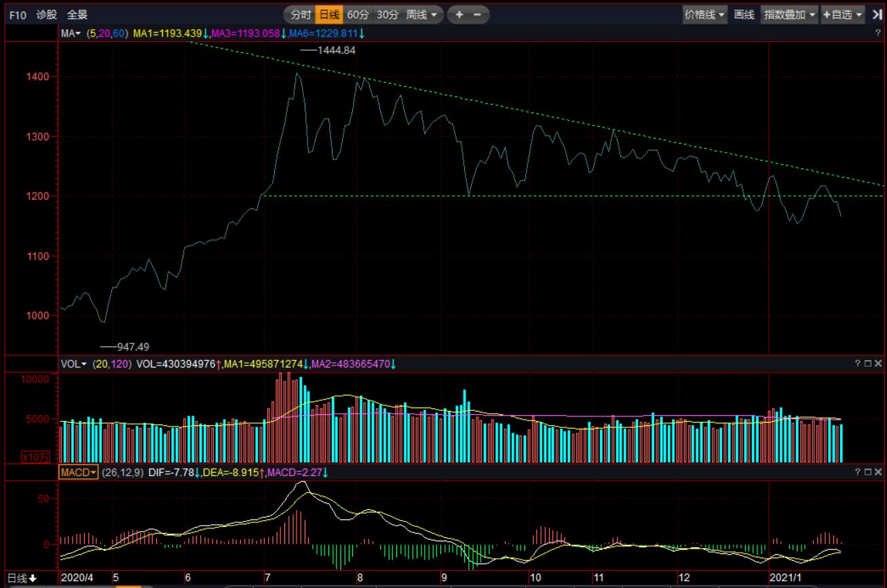Open the MACD indicator dropdown
The image size is (887, 588).
point(78,471)
